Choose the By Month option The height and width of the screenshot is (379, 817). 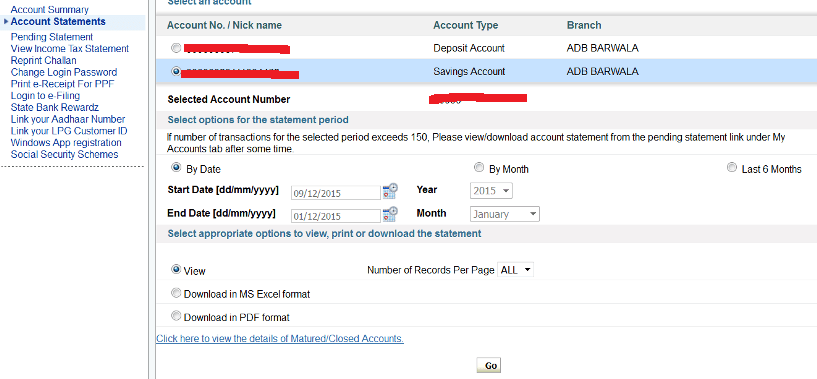[478, 167]
